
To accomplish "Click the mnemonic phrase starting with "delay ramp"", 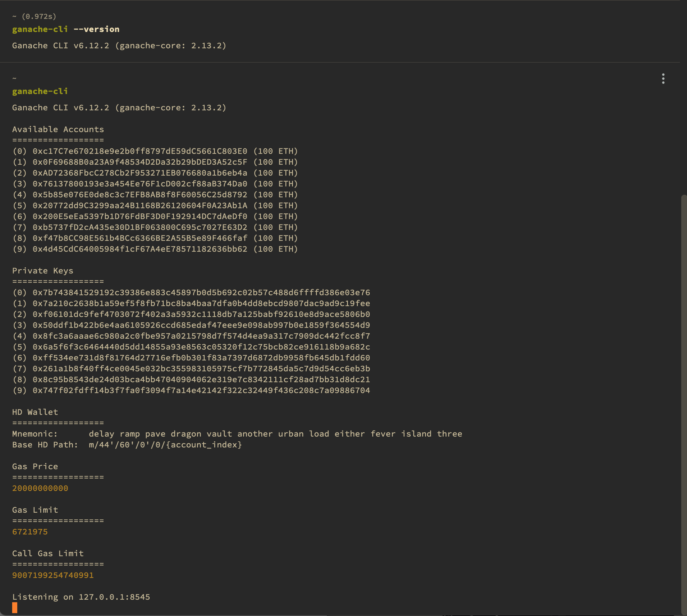I will [275, 434].
